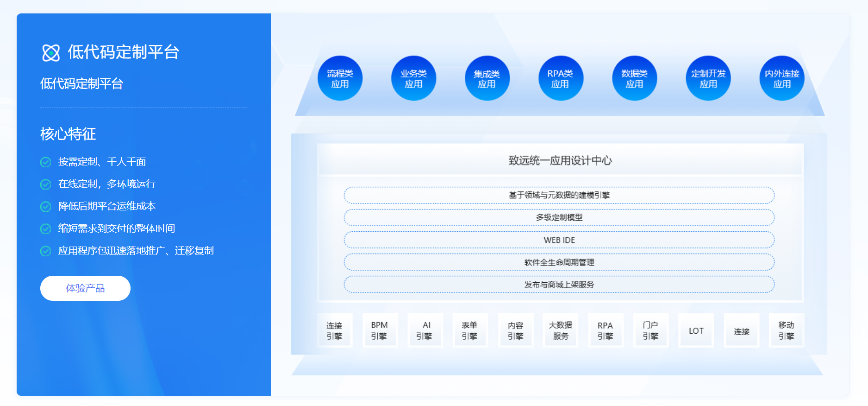
Task: Select the 业务类应用 circle
Action: click(x=413, y=78)
